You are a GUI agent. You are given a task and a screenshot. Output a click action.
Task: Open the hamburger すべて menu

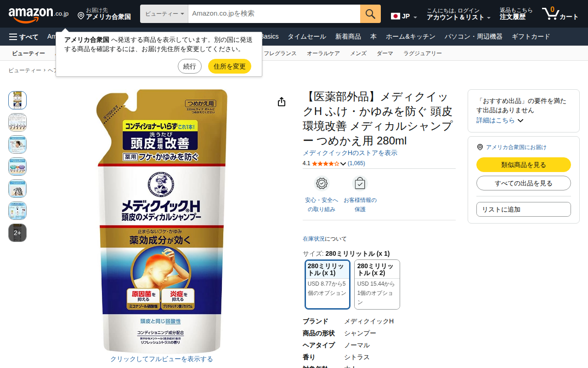coord(23,37)
